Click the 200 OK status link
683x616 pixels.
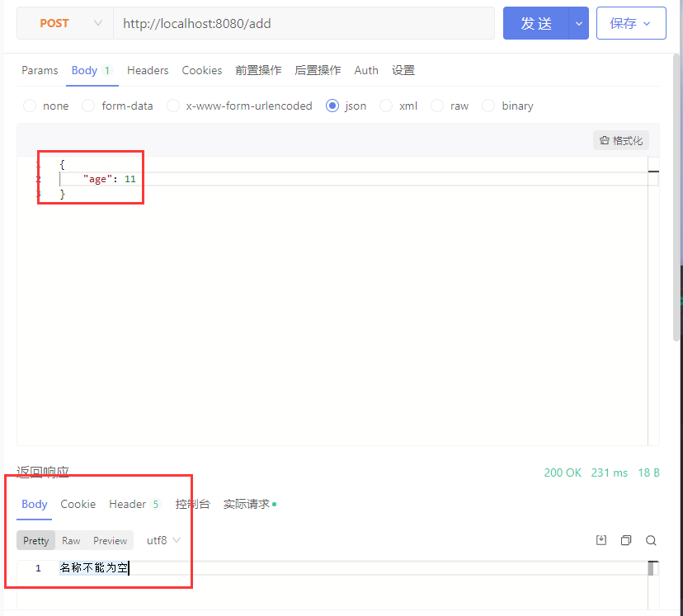click(x=563, y=473)
